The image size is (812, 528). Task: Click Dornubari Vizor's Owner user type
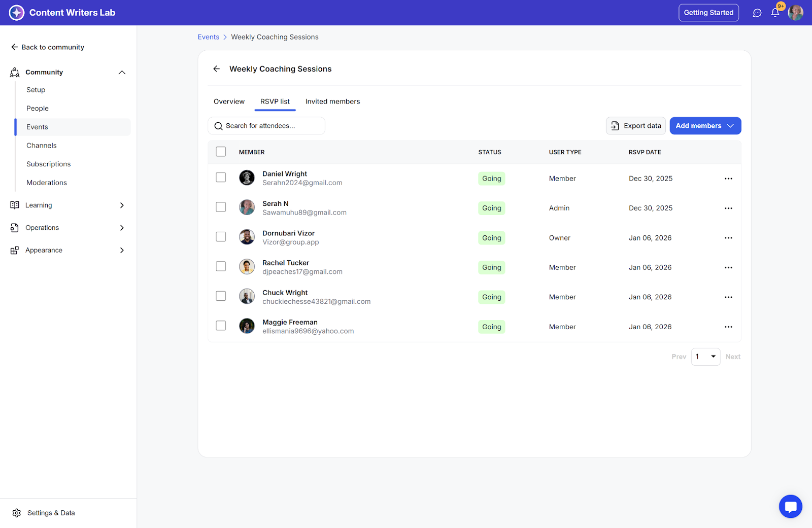[x=560, y=238]
